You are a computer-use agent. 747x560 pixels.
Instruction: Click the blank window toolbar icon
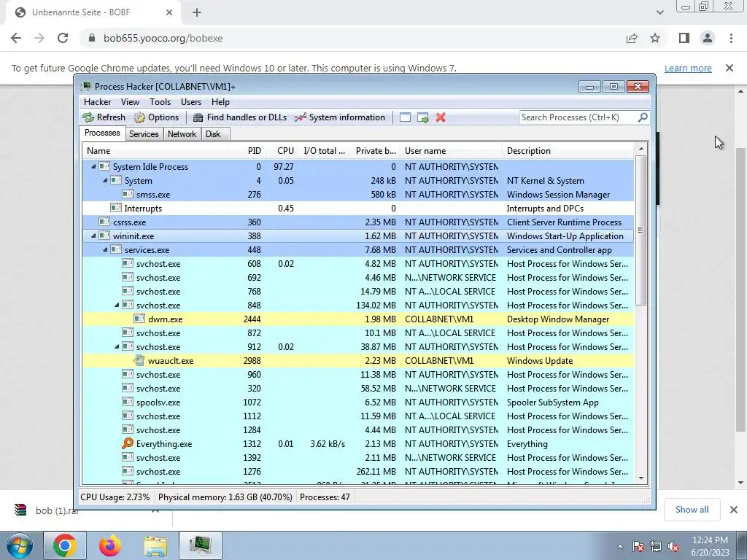[x=405, y=117]
